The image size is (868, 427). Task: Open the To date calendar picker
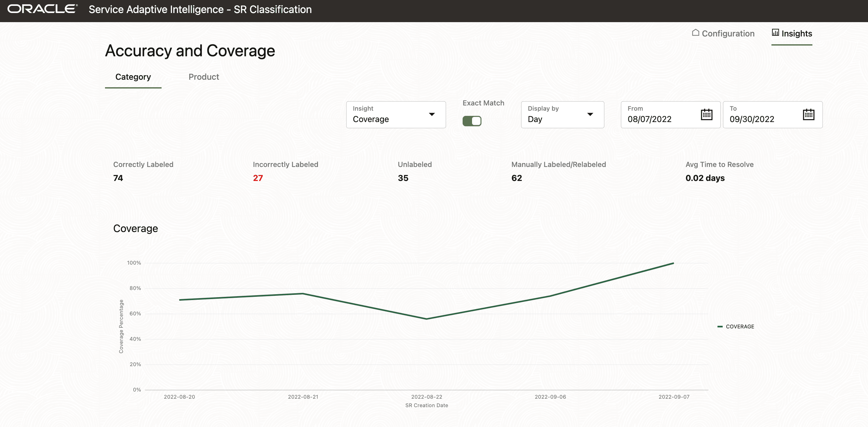click(x=809, y=115)
